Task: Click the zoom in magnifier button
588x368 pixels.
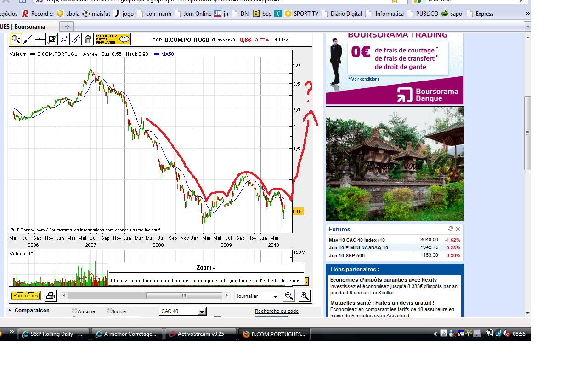Action: tap(305, 296)
